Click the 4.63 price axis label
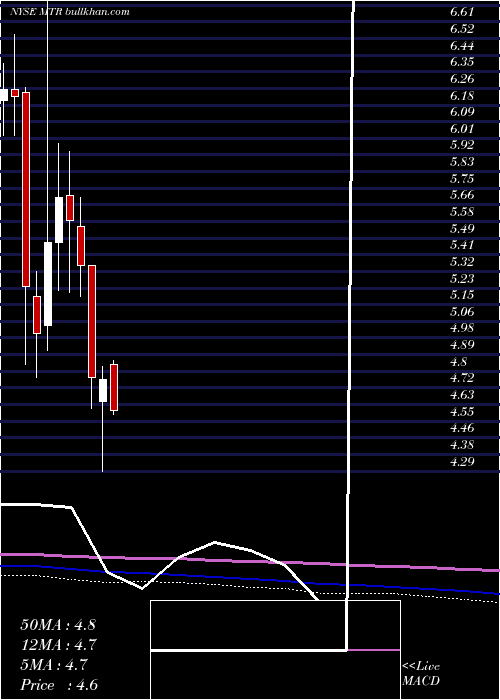The height and width of the screenshot is (700, 500). click(x=462, y=396)
